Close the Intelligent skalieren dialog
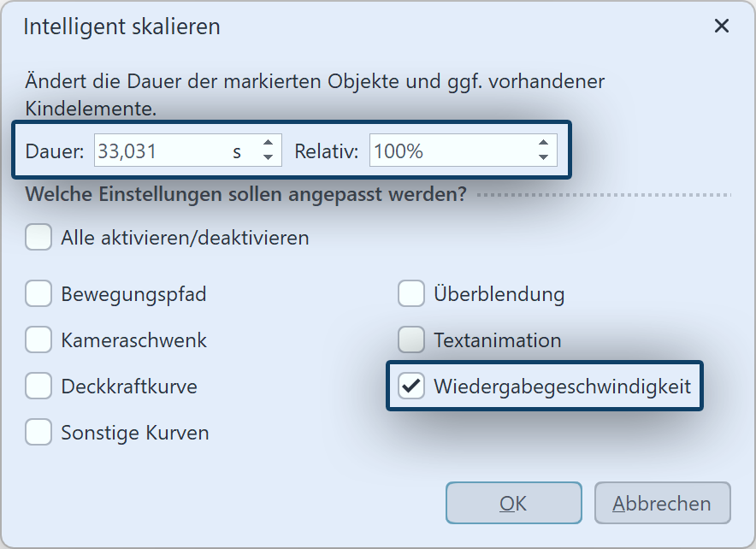This screenshot has width=756, height=549. pyautogui.click(x=722, y=26)
